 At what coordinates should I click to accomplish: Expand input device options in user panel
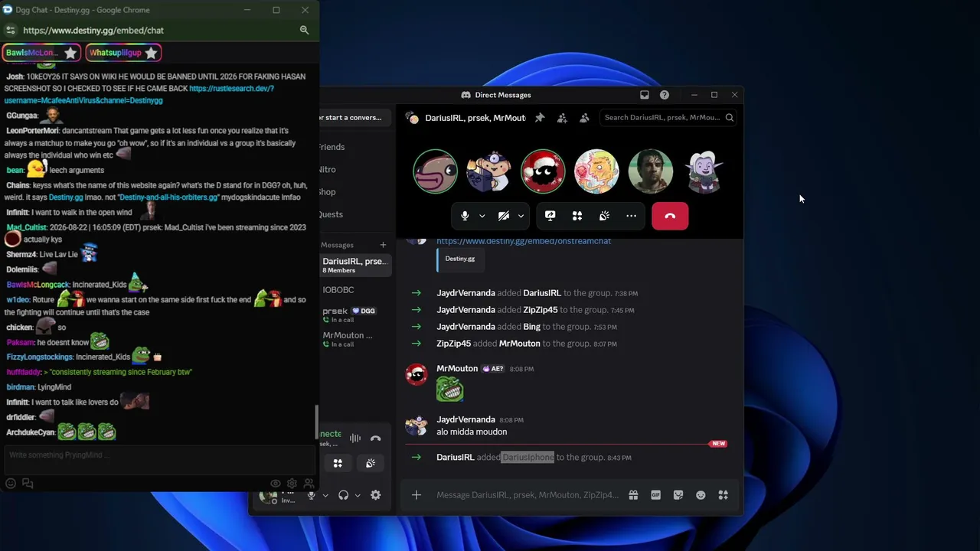[325, 495]
